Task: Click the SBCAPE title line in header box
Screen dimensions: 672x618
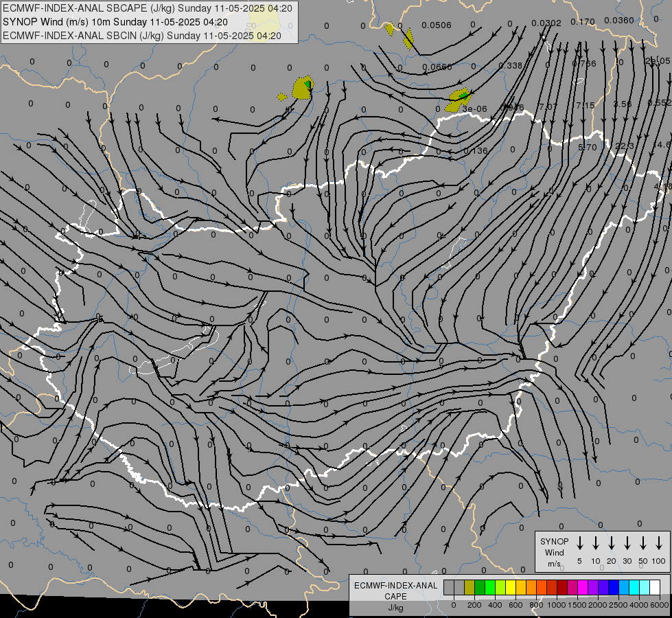Action: pos(148,8)
